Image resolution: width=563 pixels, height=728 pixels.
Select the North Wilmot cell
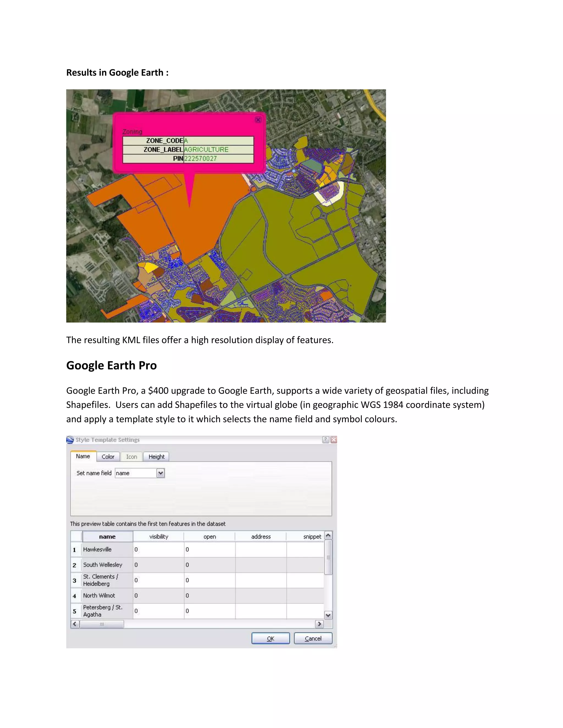107,596
